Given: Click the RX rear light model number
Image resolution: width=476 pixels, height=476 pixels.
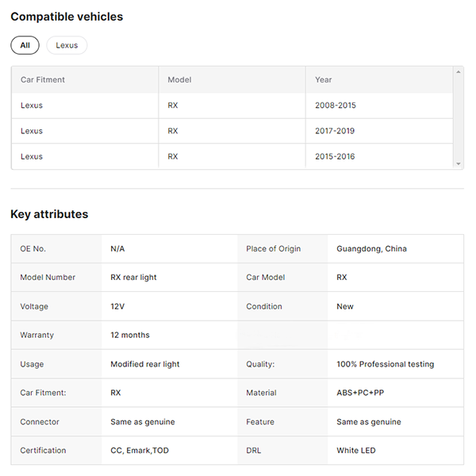Looking at the screenshot, I should click(133, 278).
